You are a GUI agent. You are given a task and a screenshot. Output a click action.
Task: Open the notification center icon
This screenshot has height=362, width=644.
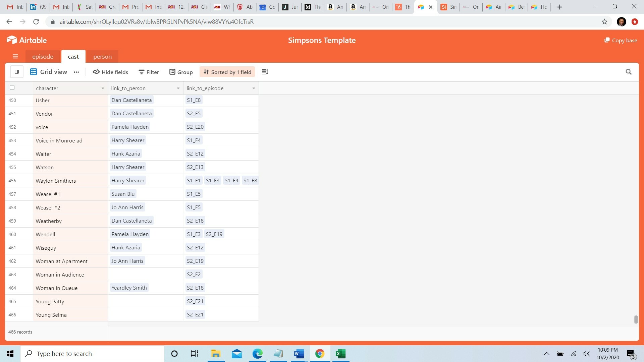coord(631,354)
